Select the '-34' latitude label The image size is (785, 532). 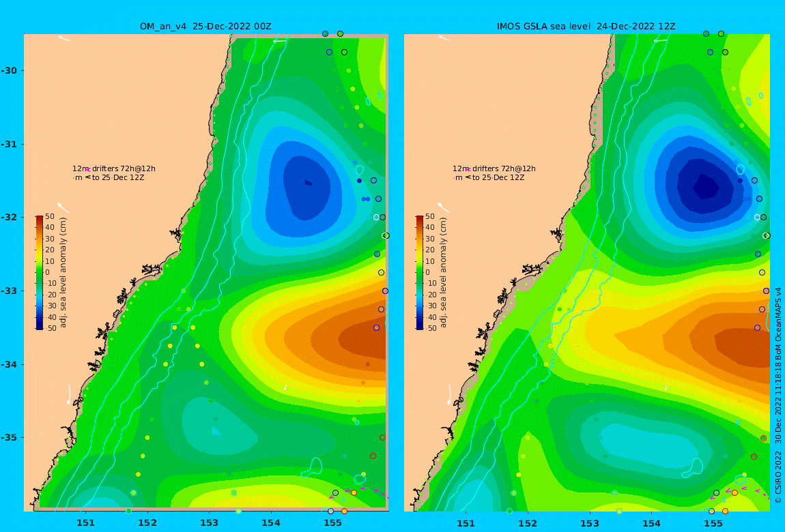point(9,364)
